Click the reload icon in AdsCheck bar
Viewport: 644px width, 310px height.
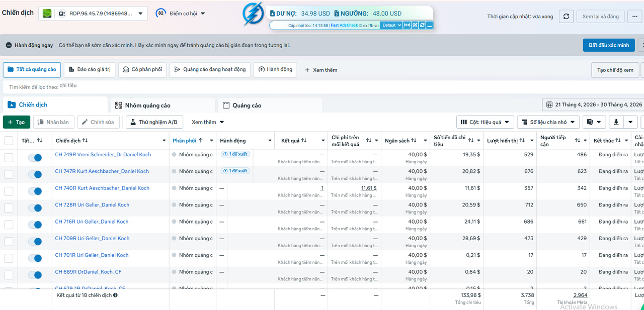[x=423, y=25]
